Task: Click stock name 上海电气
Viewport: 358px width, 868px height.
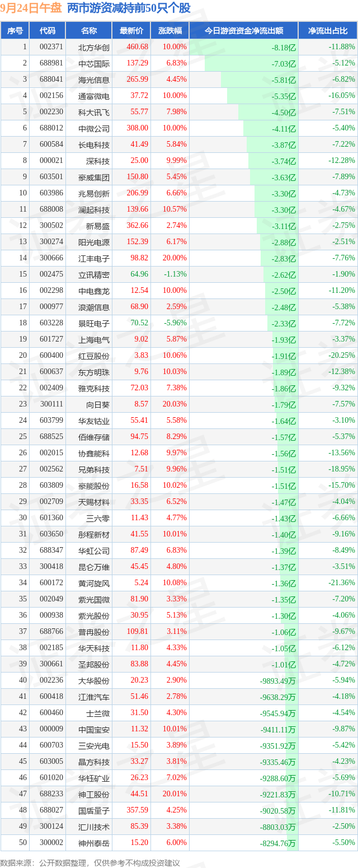Action: [95, 339]
